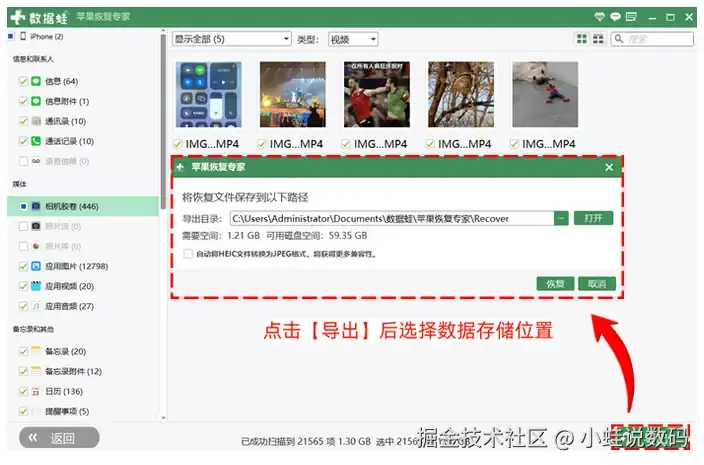Image resolution: width=704 pixels, height=465 pixels.
Task: Select 提醒事项 (5) category
Action: (67, 411)
